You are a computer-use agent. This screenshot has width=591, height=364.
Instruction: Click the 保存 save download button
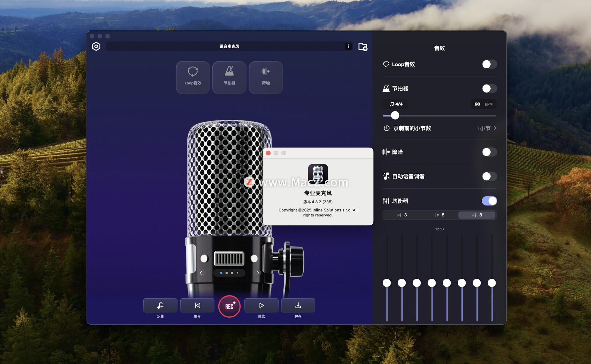pos(298,306)
